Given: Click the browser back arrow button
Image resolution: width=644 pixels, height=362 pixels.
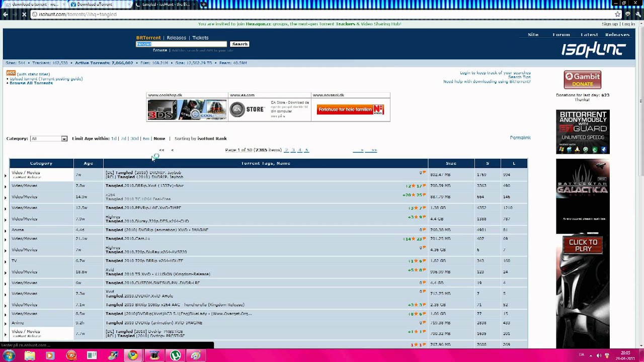Looking at the screenshot, I should (6, 15).
